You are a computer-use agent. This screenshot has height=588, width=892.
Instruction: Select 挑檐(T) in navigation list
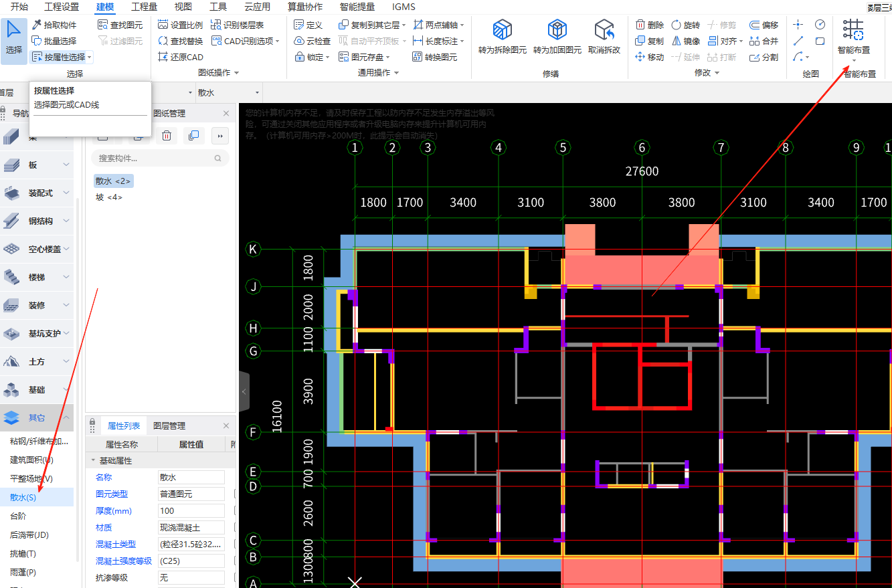[x=23, y=553]
